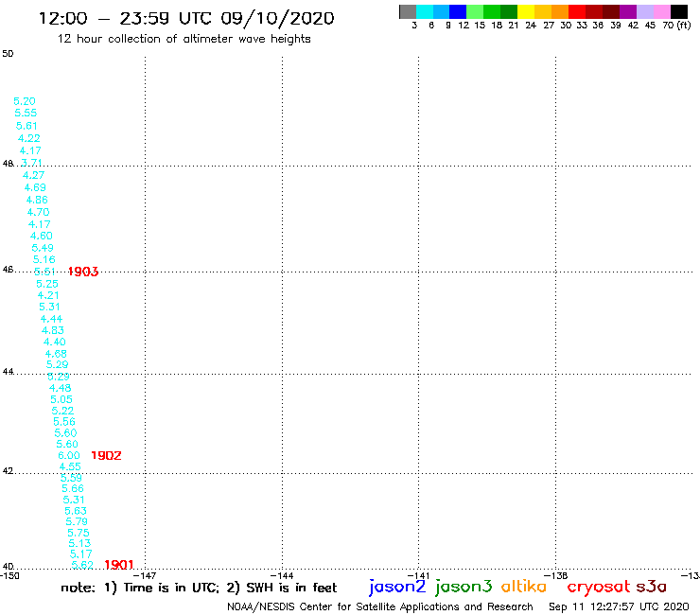Screen dimensions: 700x615
Task: Click the wave height value 5.16
Action: coord(44,259)
